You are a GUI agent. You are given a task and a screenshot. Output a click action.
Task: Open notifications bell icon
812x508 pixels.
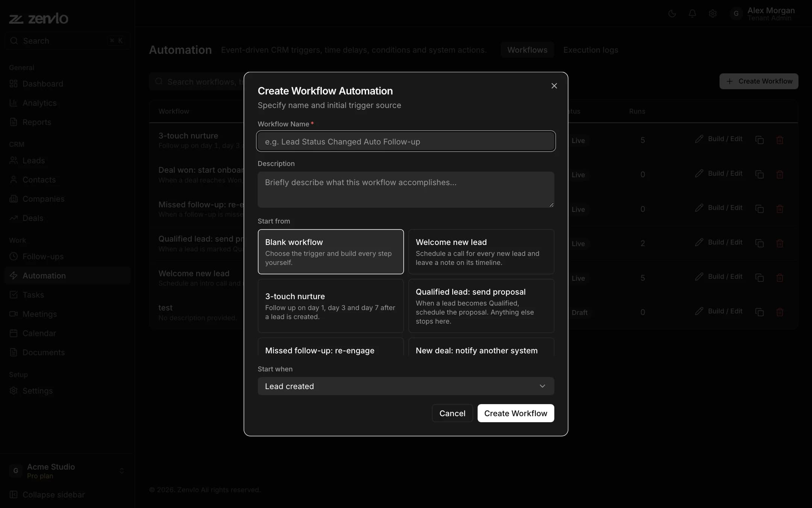tap(692, 14)
